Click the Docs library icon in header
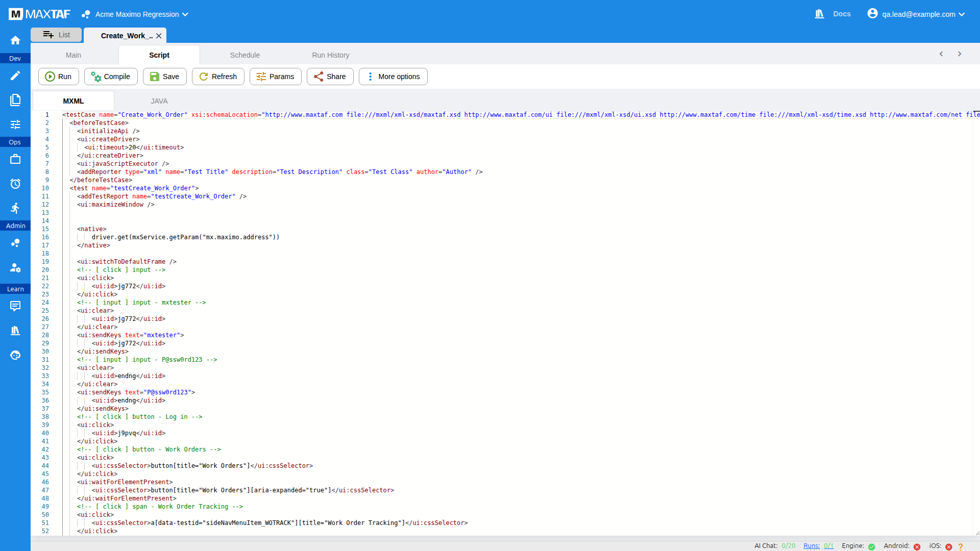Image resolution: width=980 pixels, height=551 pixels. point(820,14)
